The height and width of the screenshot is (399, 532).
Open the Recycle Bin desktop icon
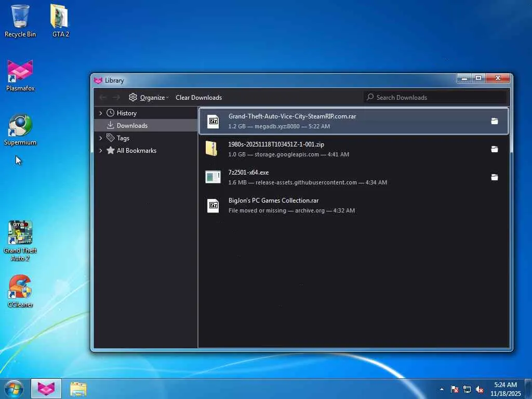point(20,20)
